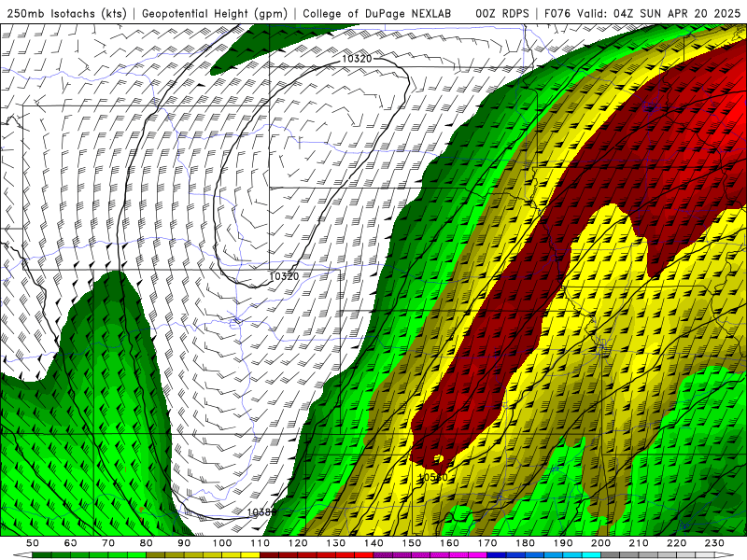Click the '250mb Isotachs (kts)' title text
The width and height of the screenshot is (747, 560).
tap(66, 13)
